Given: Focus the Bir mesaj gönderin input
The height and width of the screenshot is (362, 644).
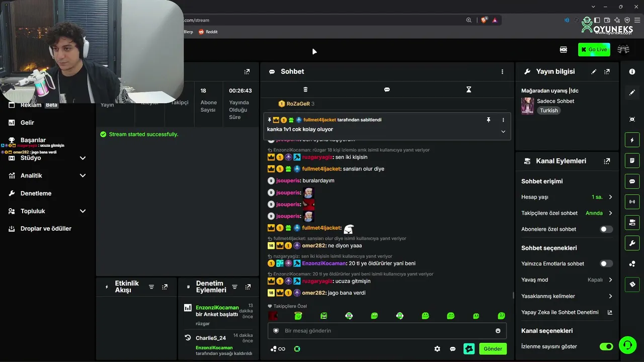Looking at the screenshot, I should click(x=387, y=331).
